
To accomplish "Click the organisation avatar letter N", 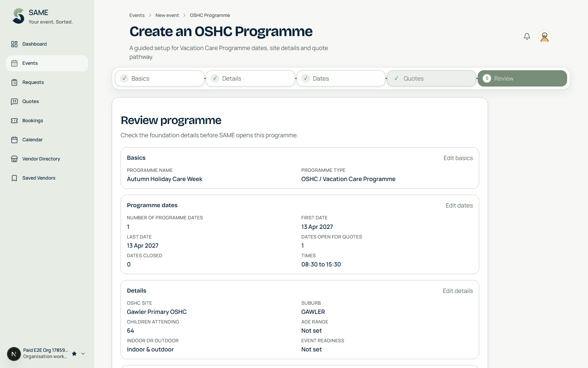I will [x=14, y=354].
